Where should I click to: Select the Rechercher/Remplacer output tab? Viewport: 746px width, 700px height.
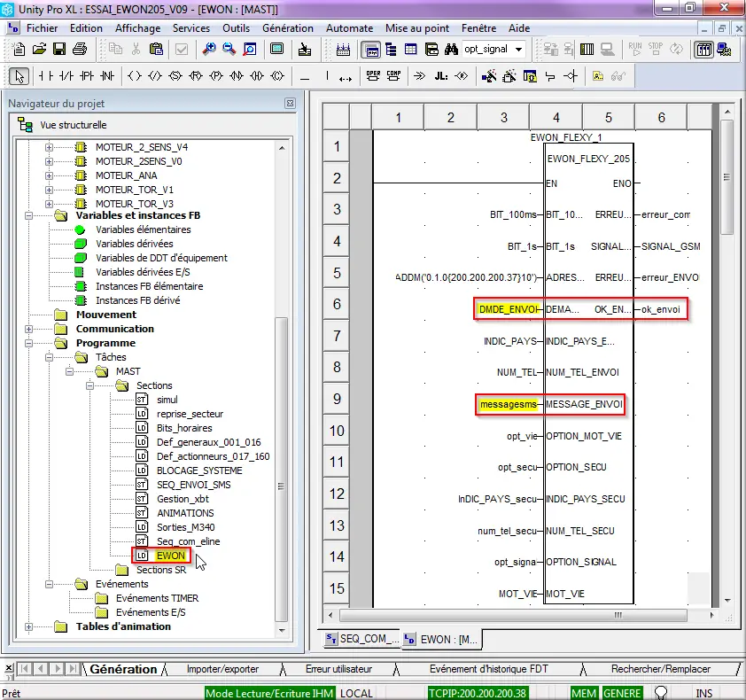coord(661,669)
